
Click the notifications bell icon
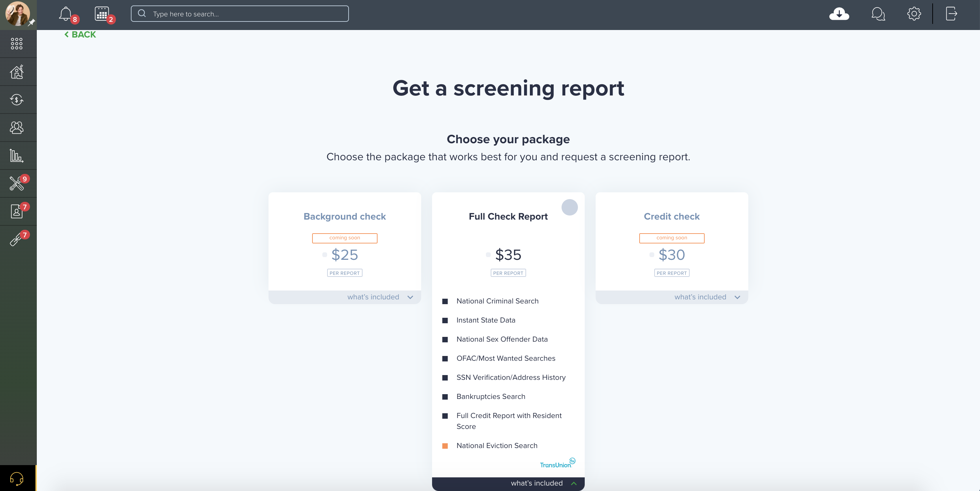(65, 14)
